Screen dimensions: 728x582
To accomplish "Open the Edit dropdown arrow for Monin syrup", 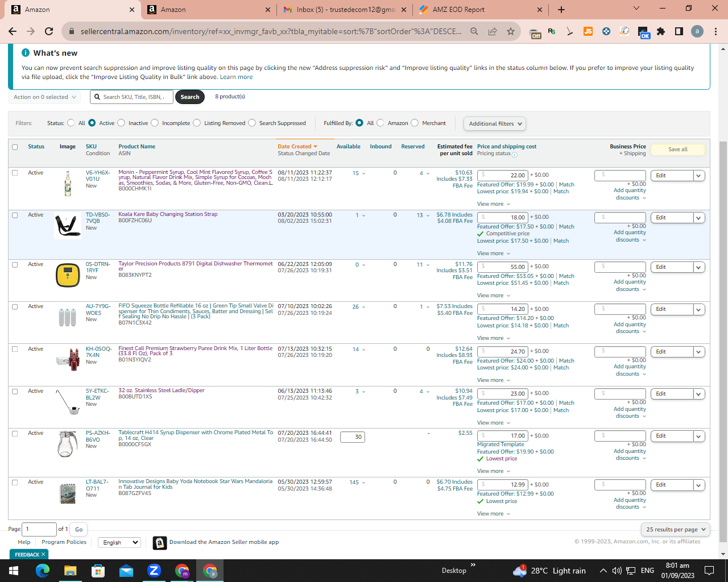I will [x=699, y=176].
